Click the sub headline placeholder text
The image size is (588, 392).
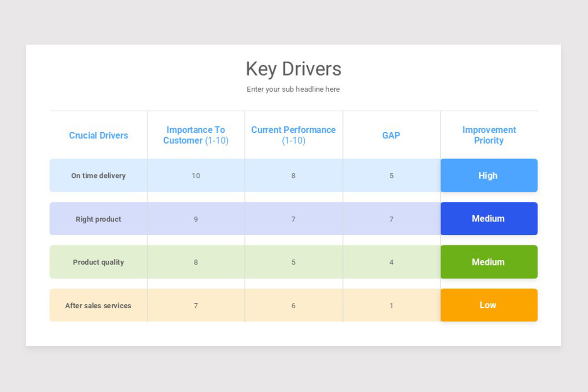(293, 89)
